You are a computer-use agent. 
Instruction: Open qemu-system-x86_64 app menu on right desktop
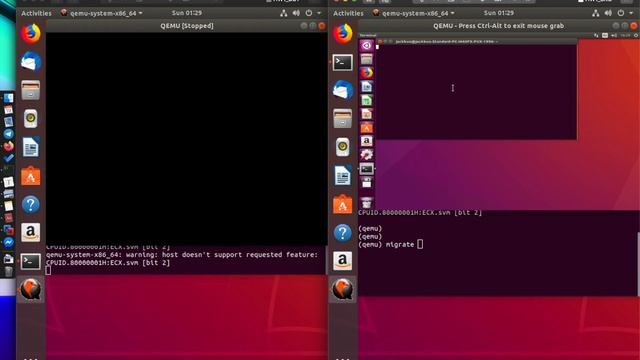pyautogui.click(x=414, y=13)
